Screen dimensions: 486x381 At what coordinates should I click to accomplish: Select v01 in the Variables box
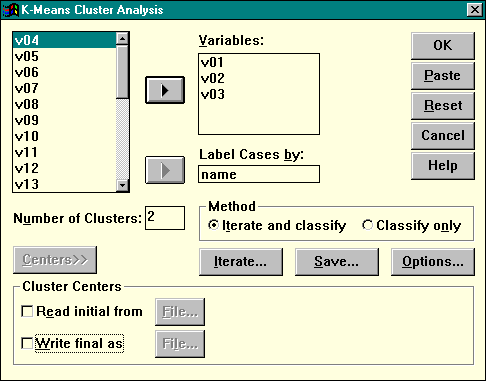[259, 62]
